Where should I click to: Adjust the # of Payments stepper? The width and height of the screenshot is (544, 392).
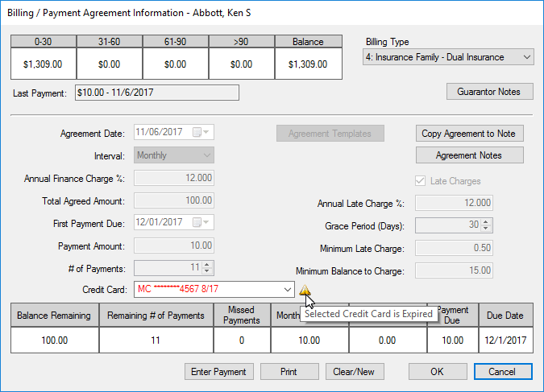coord(207,268)
